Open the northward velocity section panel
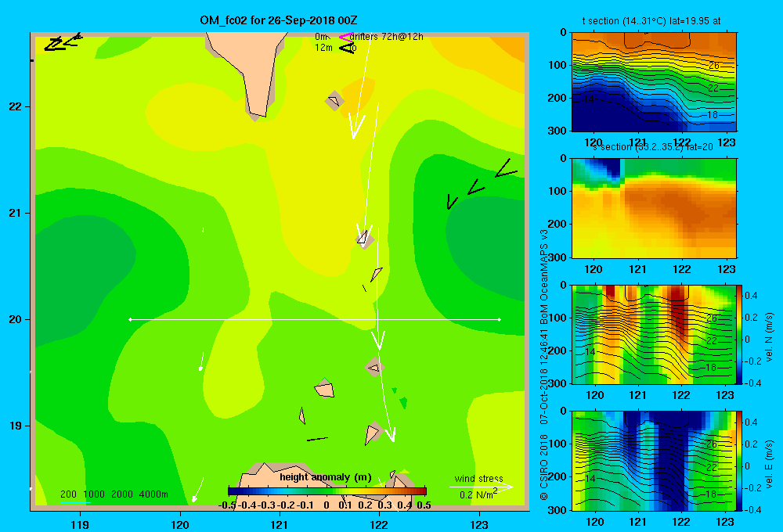 654,334
